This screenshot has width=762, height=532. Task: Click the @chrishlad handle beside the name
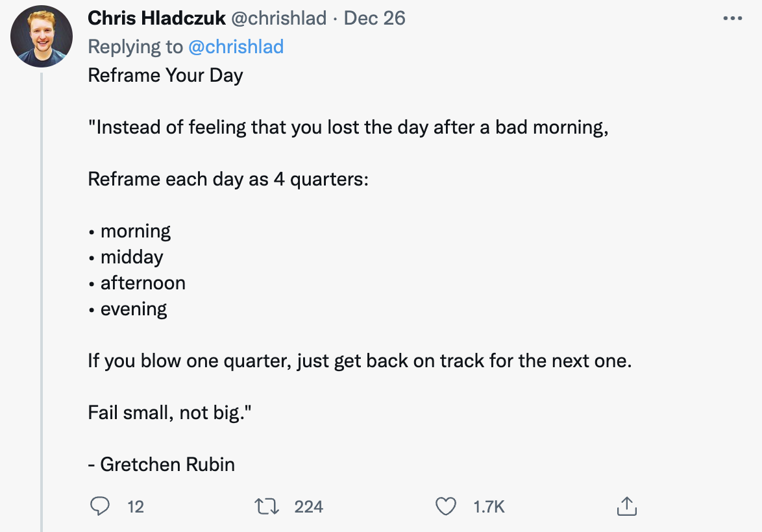pos(278,19)
